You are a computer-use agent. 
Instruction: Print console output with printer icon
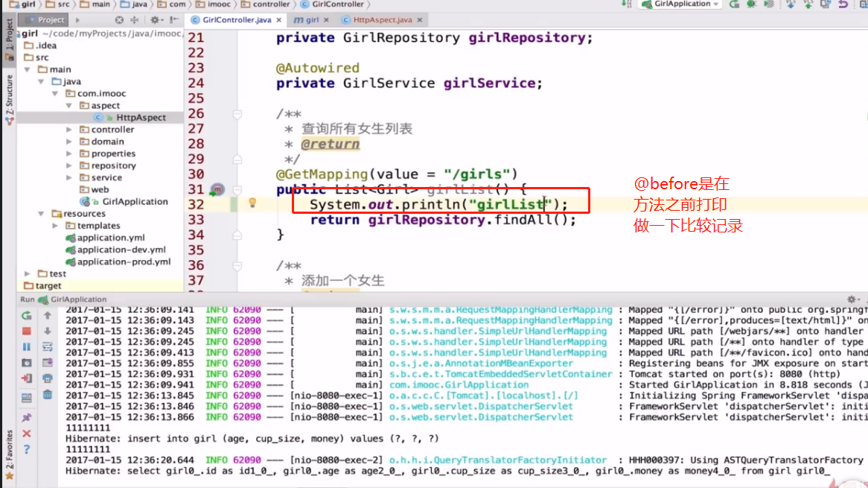(x=48, y=379)
